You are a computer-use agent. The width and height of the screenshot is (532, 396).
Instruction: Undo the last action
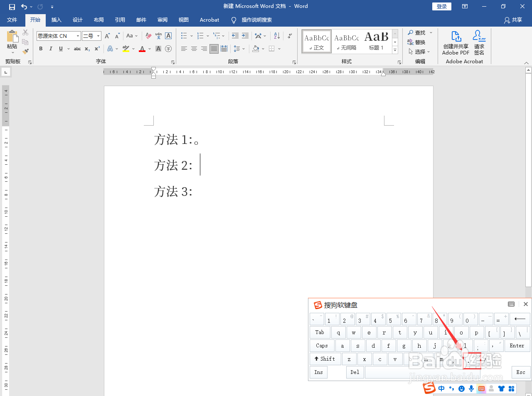tap(24, 7)
